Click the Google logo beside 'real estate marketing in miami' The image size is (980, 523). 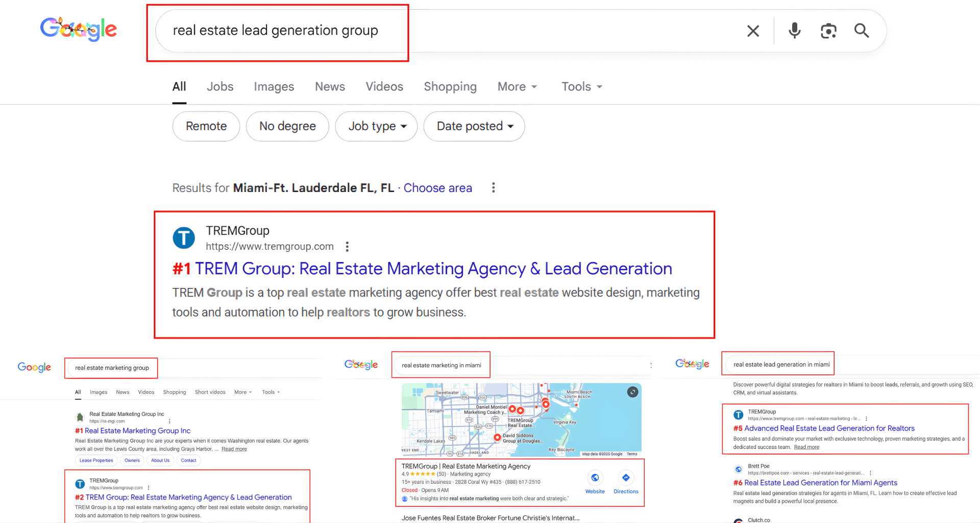coord(361,365)
